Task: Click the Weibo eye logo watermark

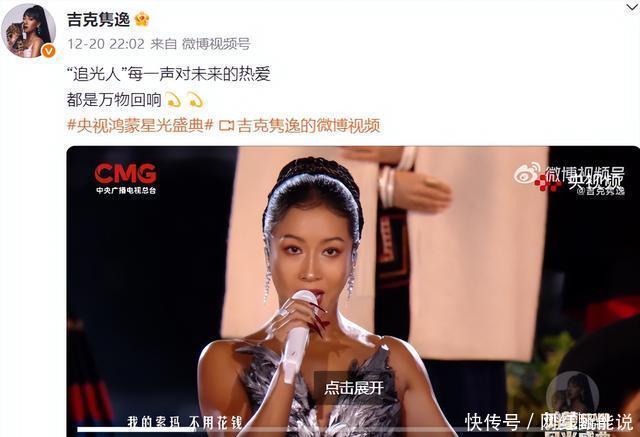Action: pyautogui.click(x=527, y=173)
